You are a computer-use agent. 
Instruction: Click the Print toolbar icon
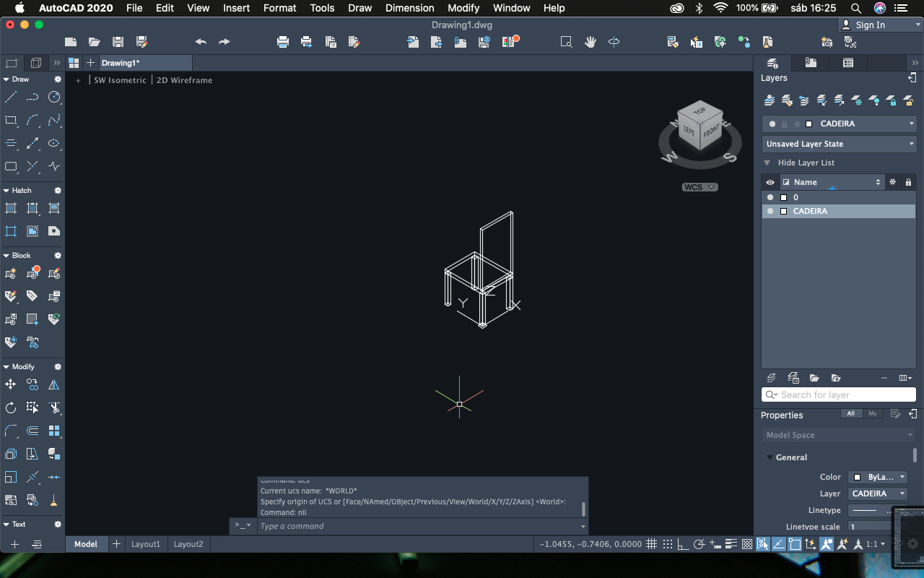click(283, 42)
